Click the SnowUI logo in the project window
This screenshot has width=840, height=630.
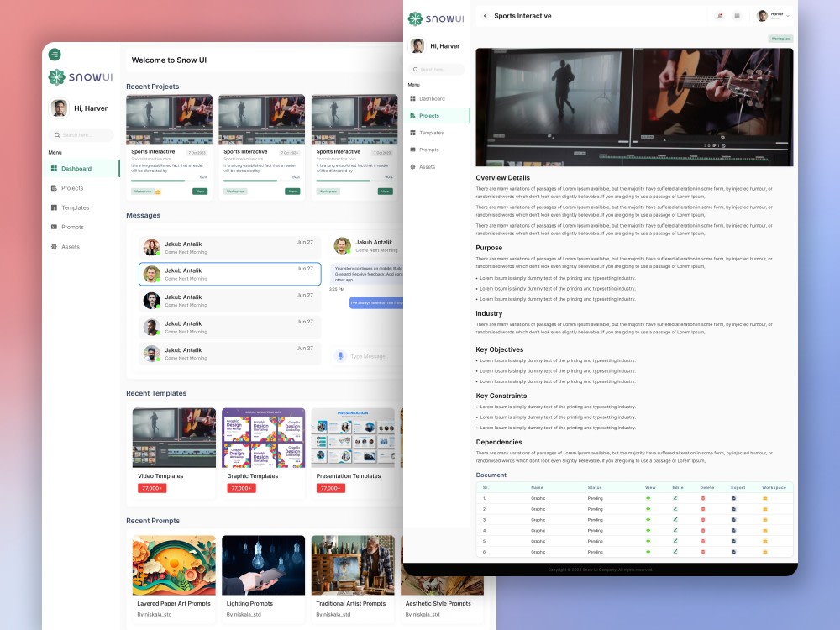(436, 18)
